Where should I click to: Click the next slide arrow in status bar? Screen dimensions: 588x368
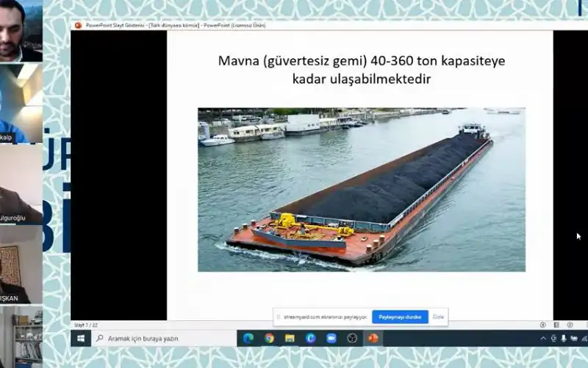pos(569,325)
